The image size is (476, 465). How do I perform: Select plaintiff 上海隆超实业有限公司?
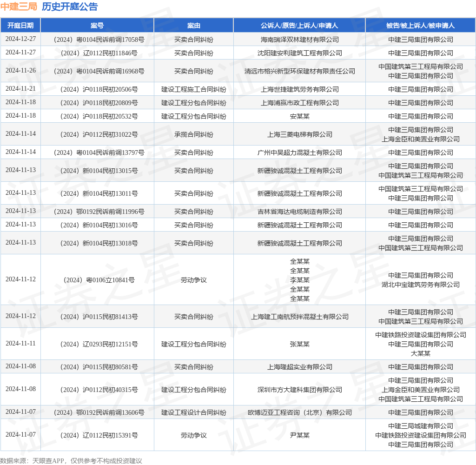click(300, 367)
